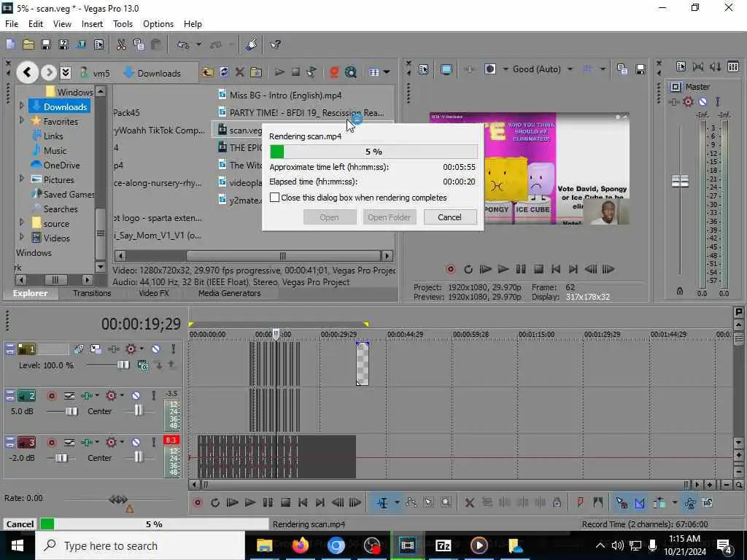Arm audio track 2 for record
Image resolution: width=747 pixels, height=560 pixels.
click(x=52, y=396)
